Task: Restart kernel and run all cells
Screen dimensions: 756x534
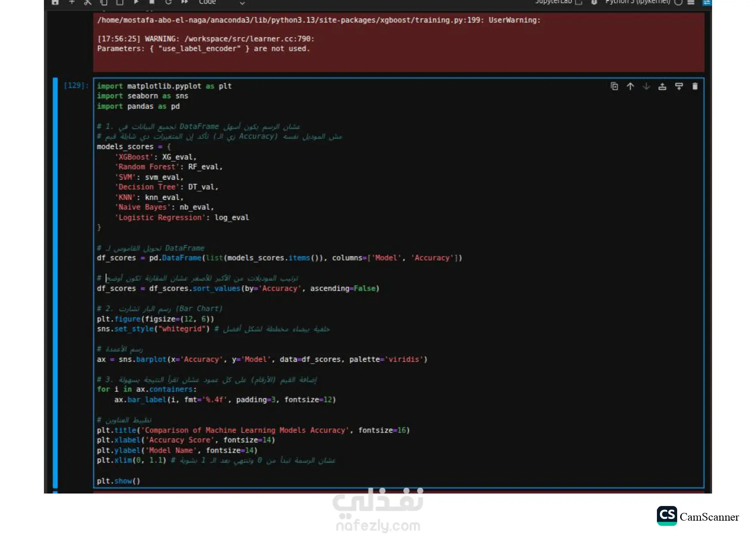Action: pyautogui.click(x=185, y=2)
